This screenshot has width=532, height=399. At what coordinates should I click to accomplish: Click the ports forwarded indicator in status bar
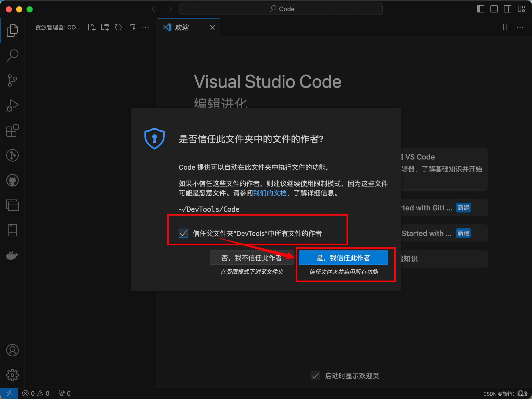pyautogui.click(x=65, y=393)
